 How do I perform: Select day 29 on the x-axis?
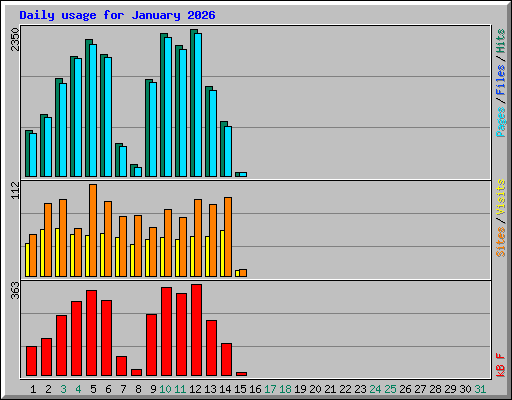pyautogui.click(x=450, y=389)
